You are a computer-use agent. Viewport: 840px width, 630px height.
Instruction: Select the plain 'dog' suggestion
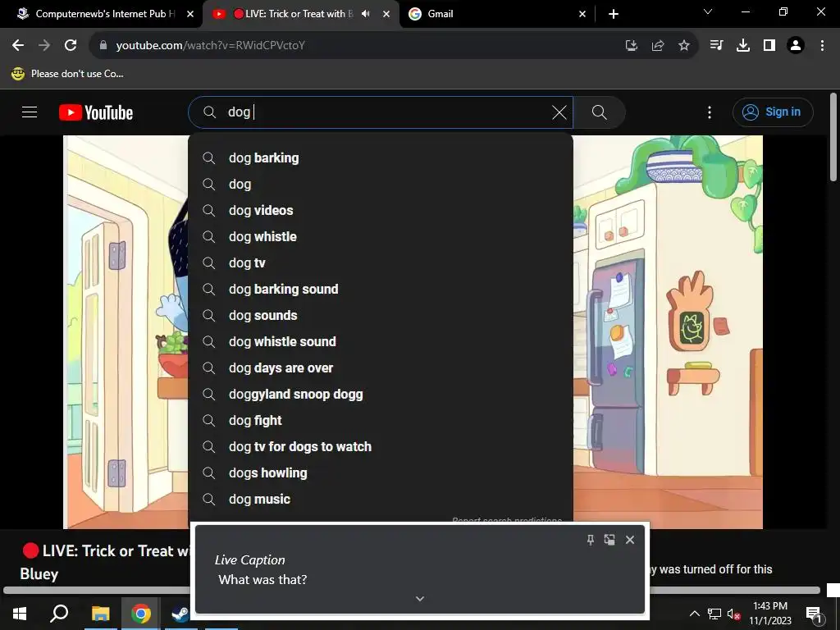[x=381, y=185]
